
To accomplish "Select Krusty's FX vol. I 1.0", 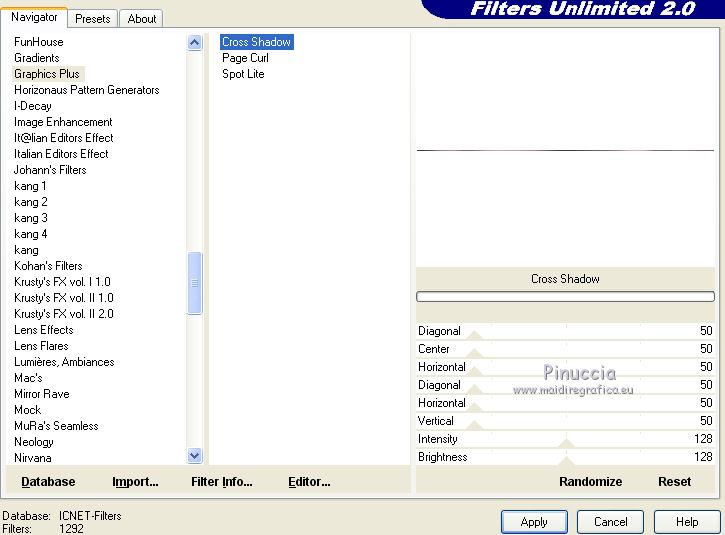I will (x=62, y=282).
